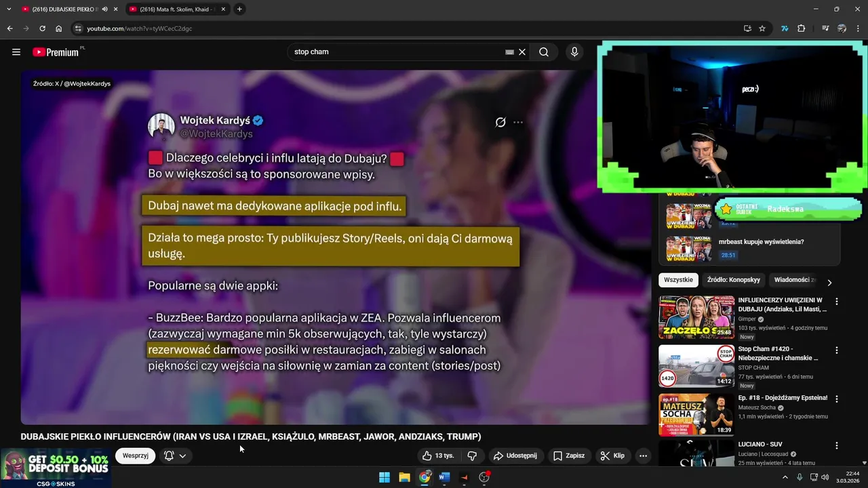Open a new browser tab
868x488 pixels.
coord(239,9)
